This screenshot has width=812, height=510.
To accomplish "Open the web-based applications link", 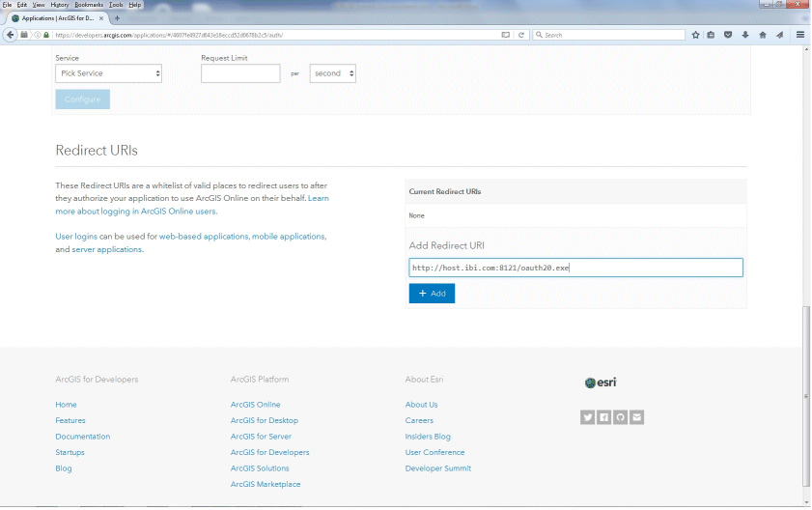I will pos(204,237).
